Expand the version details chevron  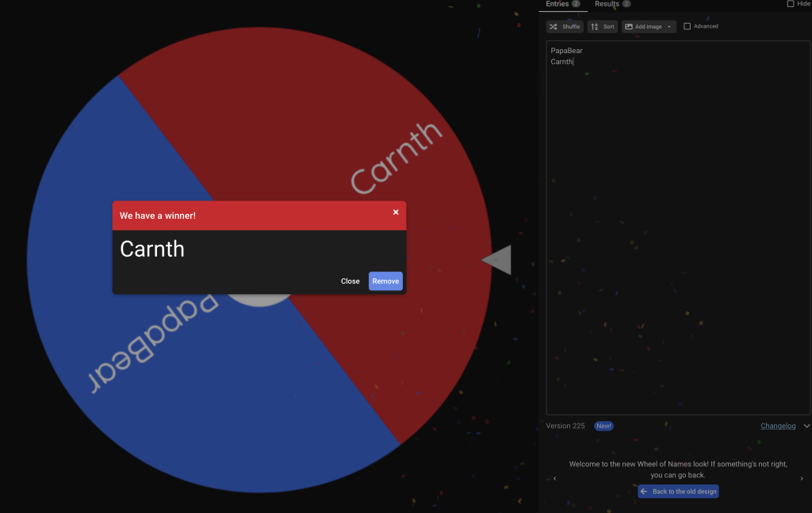coord(806,426)
